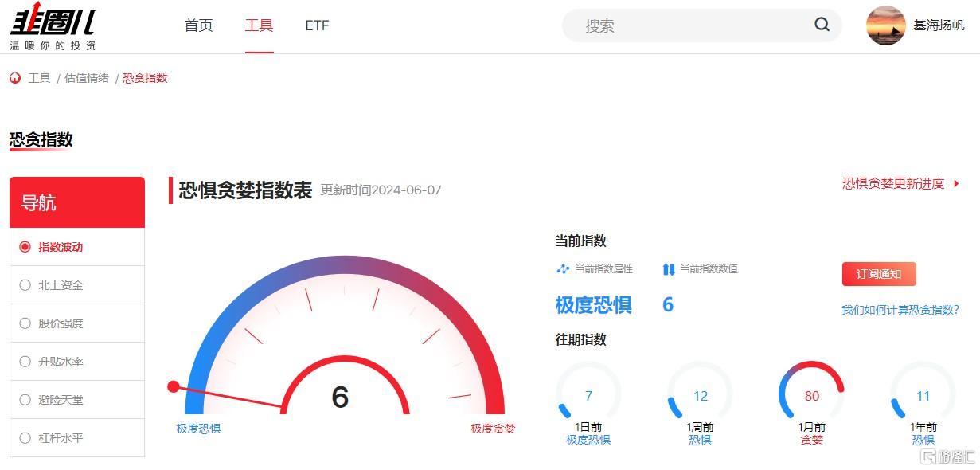
Task: Click the blue 极度恐惧 current attribute
Action: tap(593, 305)
